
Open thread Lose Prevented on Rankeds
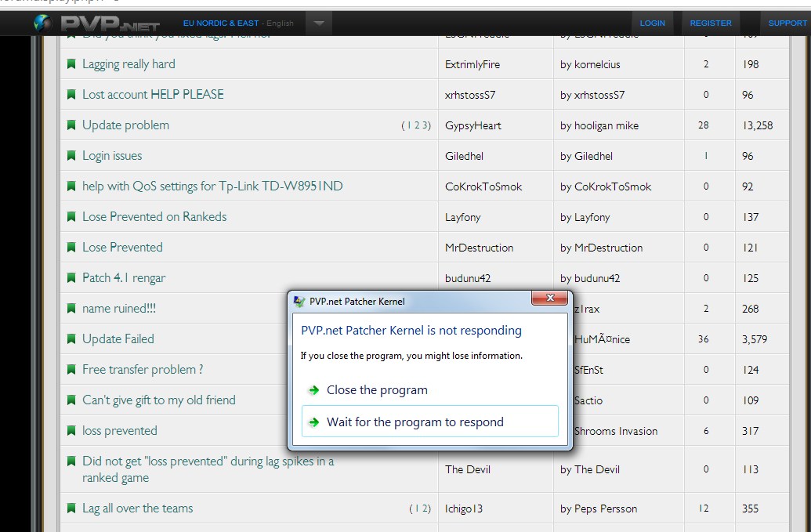pyautogui.click(x=154, y=216)
